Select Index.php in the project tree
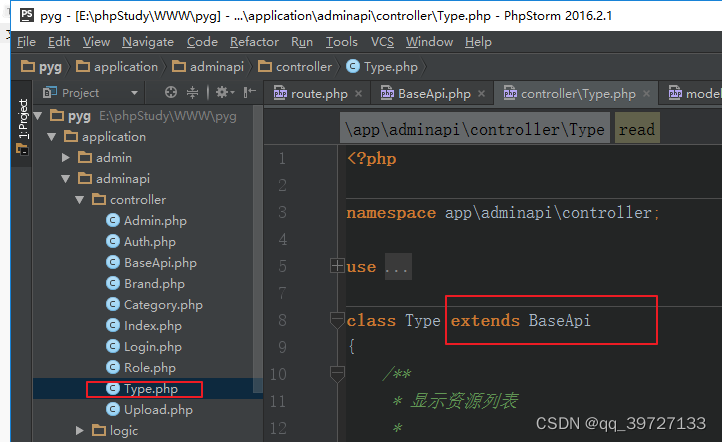The height and width of the screenshot is (442, 722). (153, 326)
